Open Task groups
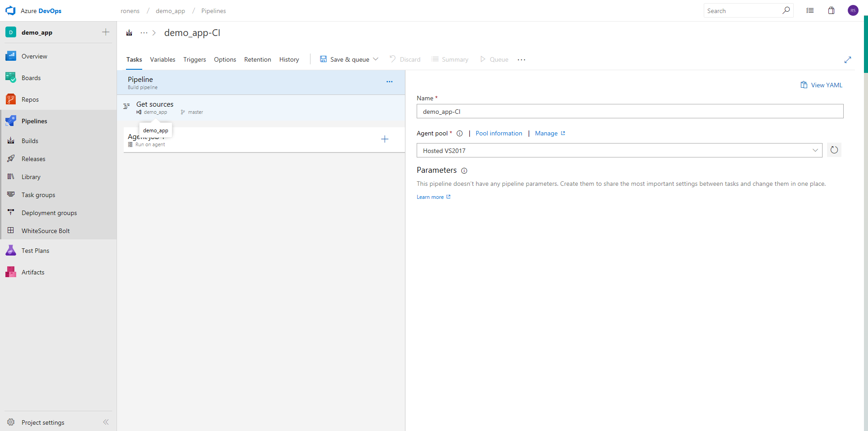The width and height of the screenshot is (868, 431). 38,194
